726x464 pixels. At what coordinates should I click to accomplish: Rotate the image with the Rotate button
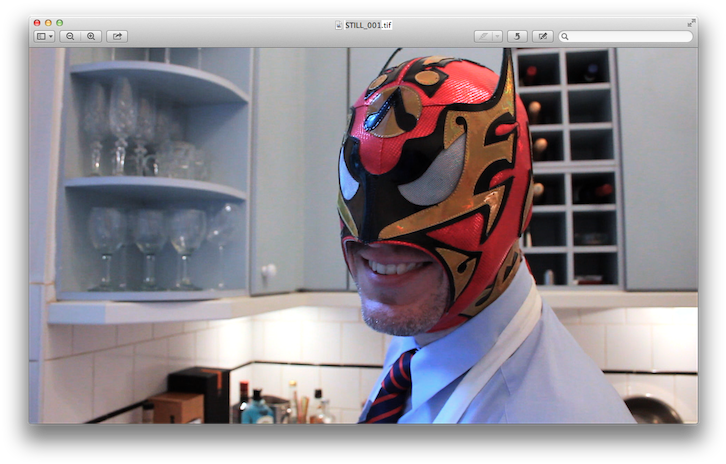pyautogui.click(x=517, y=36)
